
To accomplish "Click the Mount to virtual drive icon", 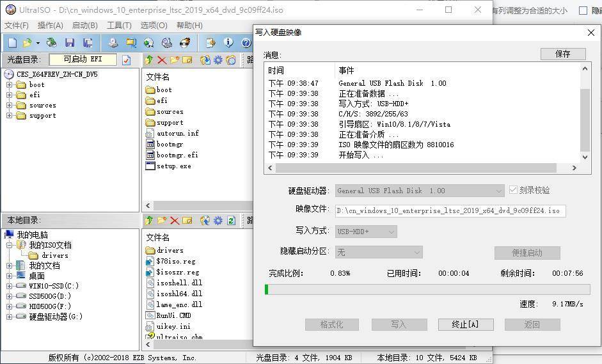I will tap(166, 43).
